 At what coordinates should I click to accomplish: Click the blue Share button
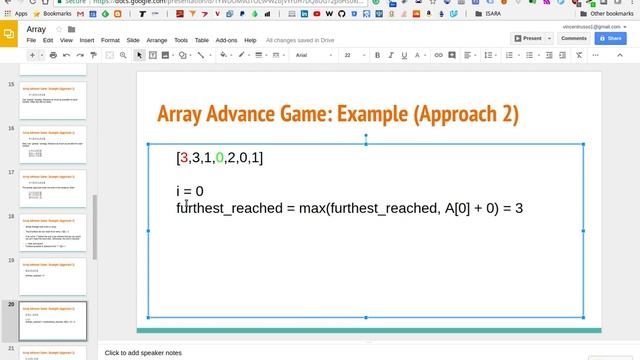(611, 38)
